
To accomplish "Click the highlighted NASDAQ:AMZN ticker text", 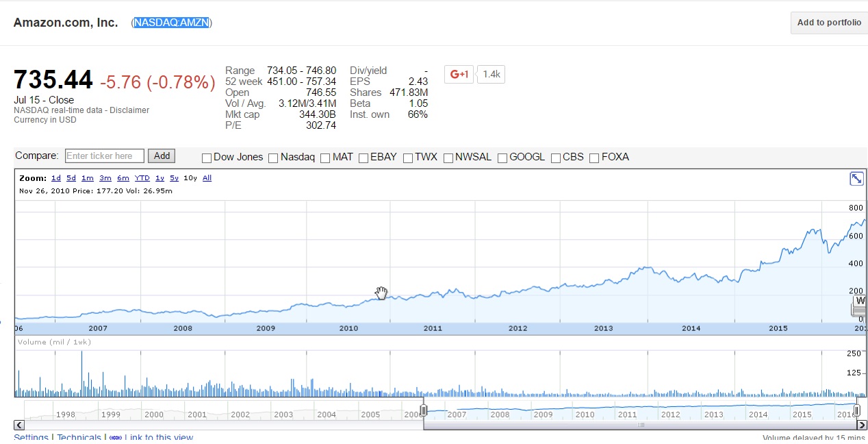I will coord(172,23).
